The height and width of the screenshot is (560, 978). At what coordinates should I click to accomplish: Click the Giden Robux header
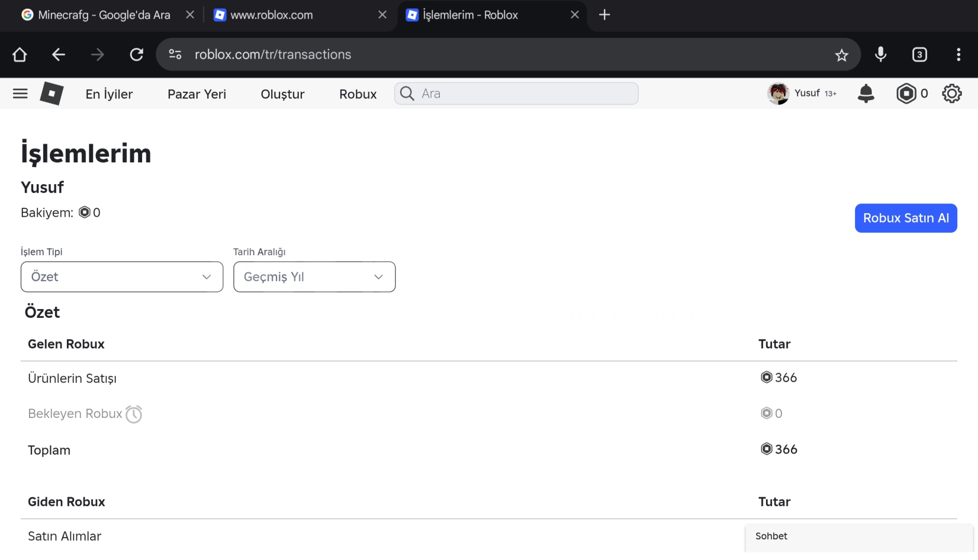tap(66, 502)
